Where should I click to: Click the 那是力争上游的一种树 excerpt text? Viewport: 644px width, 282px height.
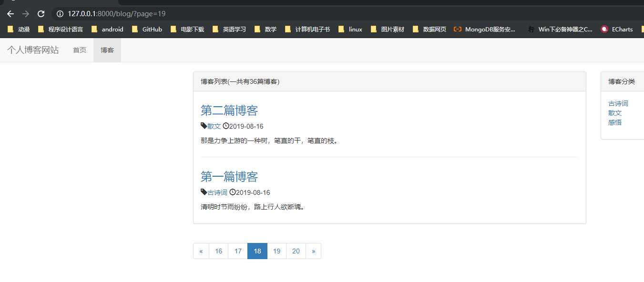coord(269,141)
